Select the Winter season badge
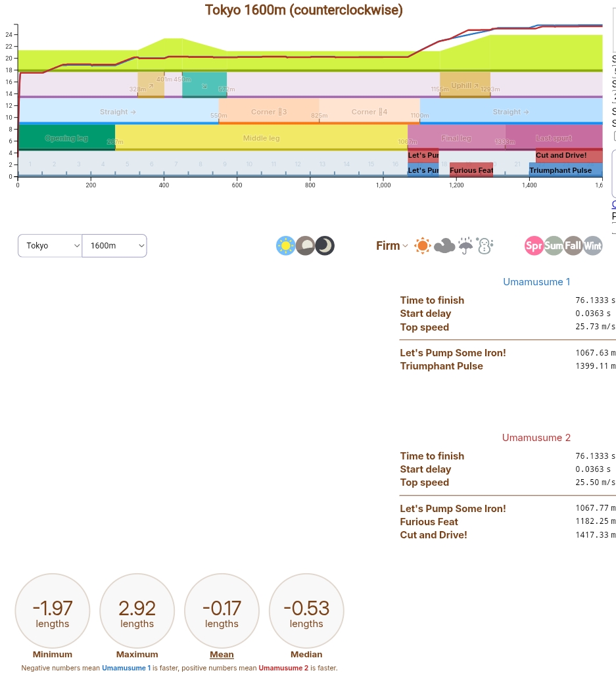616x679 pixels. point(592,246)
